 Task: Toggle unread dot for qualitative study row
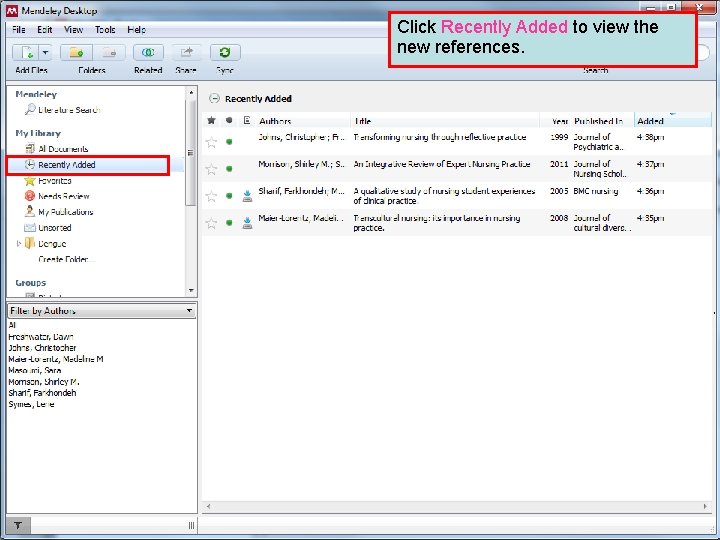click(x=229, y=196)
